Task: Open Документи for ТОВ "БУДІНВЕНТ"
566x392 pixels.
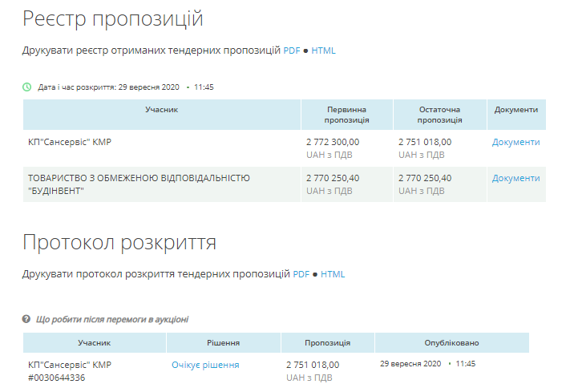Action: 515,178
